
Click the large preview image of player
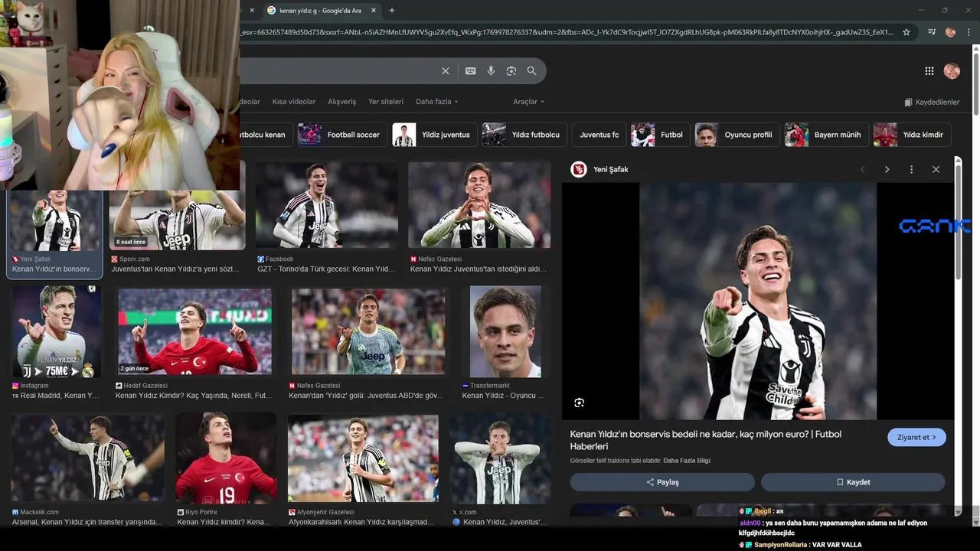click(x=758, y=301)
